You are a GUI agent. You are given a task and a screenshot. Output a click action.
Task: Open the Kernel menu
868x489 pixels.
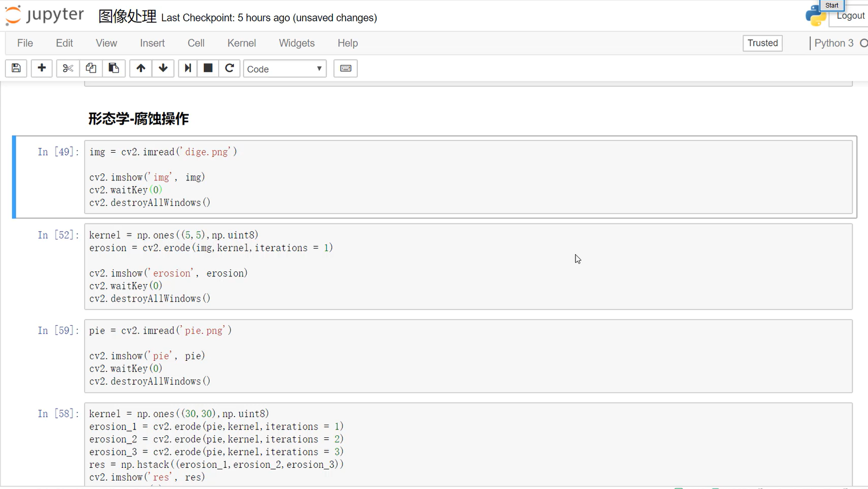click(241, 43)
